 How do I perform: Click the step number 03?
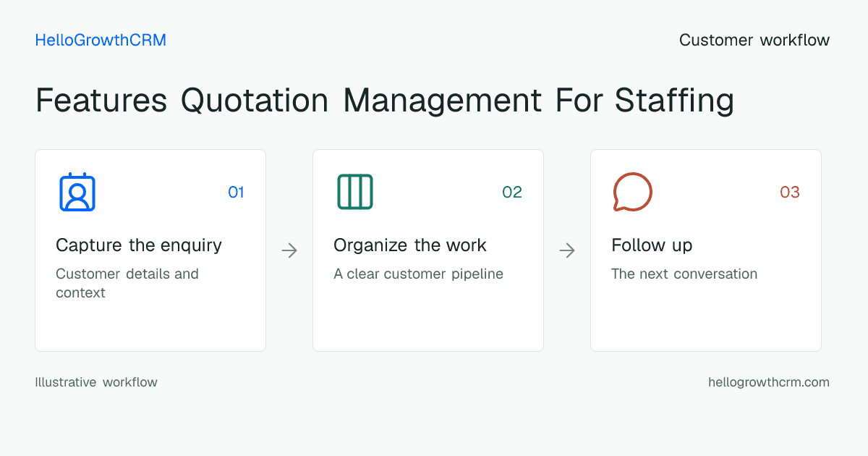click(x=790, y=192)
